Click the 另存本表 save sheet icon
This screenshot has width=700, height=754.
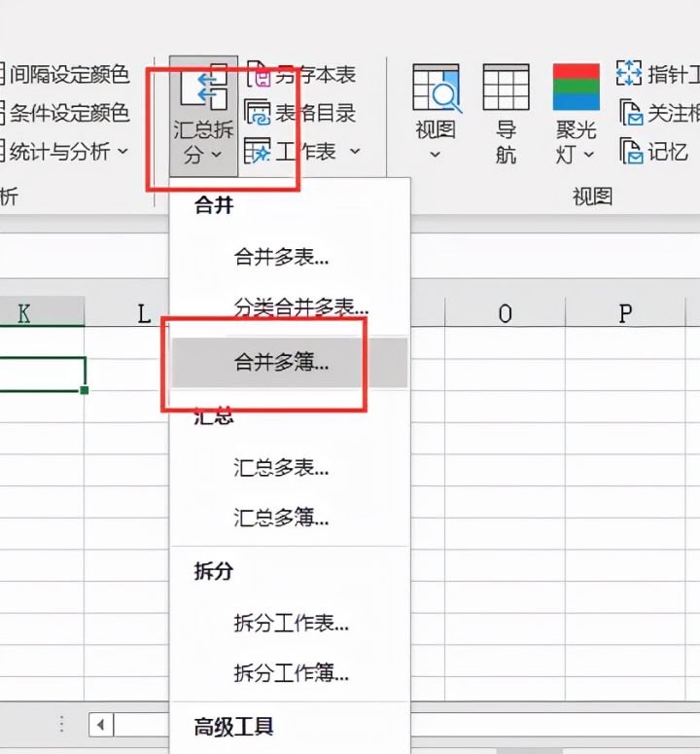260,74
